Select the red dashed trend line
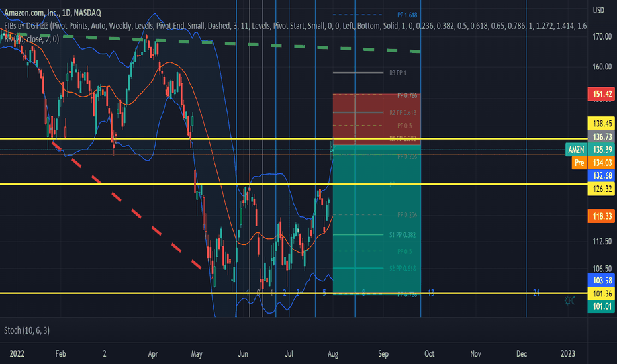The image size is (617, 364). (126, 205)
